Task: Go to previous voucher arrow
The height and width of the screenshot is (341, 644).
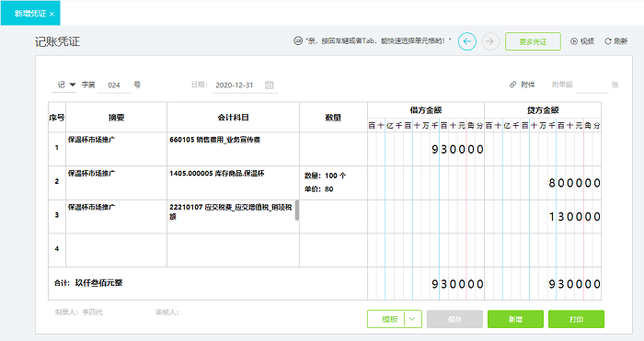Action: click(x=467, y=41)
